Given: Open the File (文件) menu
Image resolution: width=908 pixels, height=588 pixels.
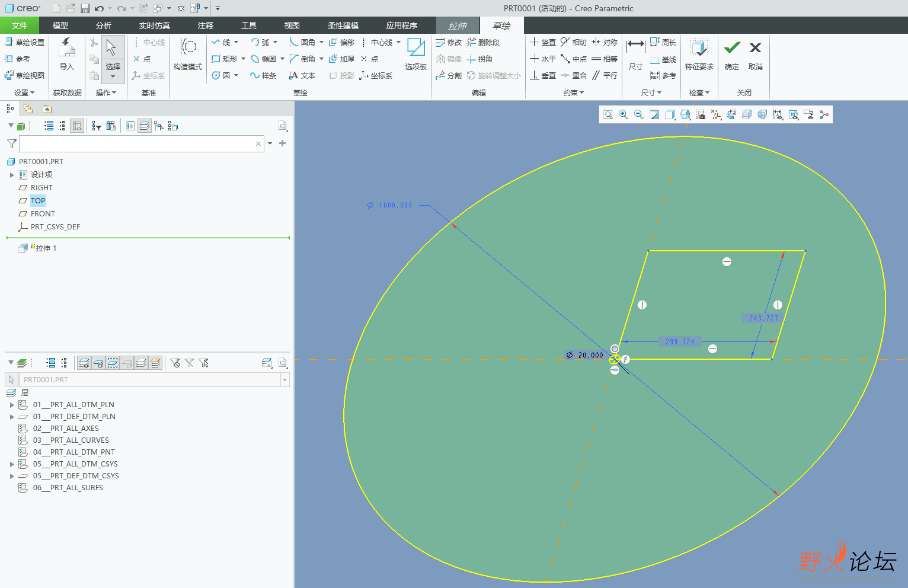Looking at the screenshot, I should coord(20,25).
